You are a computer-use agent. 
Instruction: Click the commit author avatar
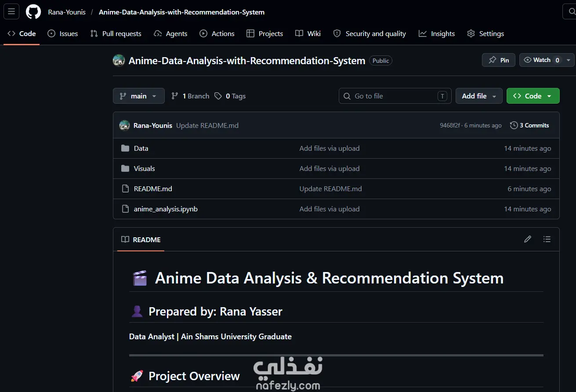[124, 125]
